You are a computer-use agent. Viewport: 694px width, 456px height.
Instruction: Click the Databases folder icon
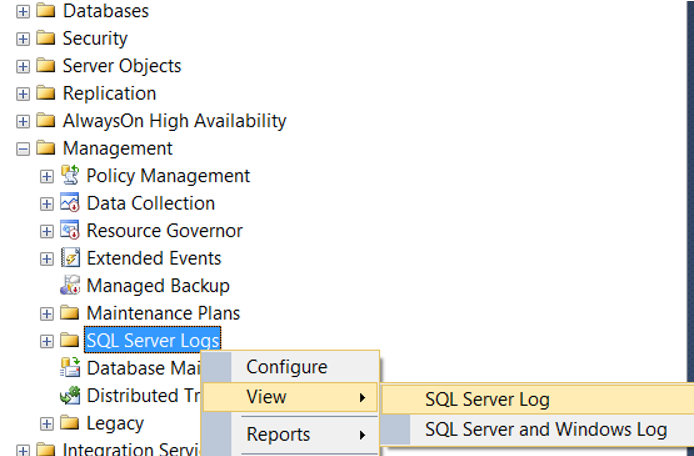pos(46,10)
